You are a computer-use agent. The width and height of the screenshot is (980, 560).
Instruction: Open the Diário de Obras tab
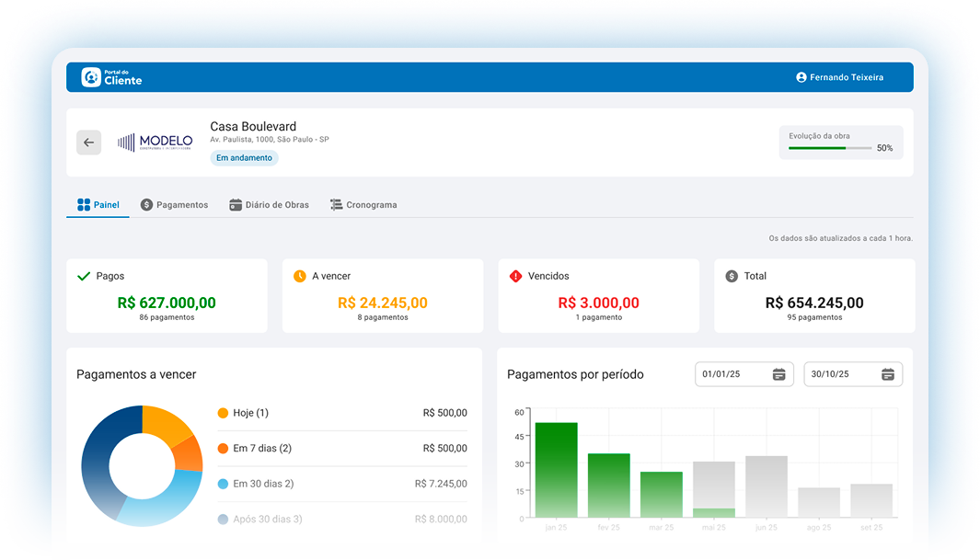click(x=269, y=205)
